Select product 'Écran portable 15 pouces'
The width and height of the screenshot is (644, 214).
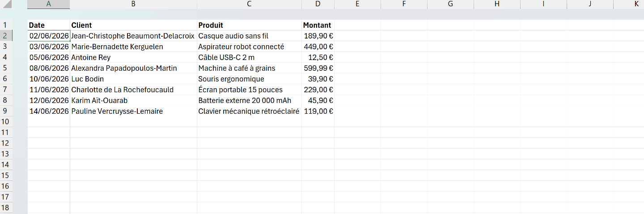coord(249,90)
